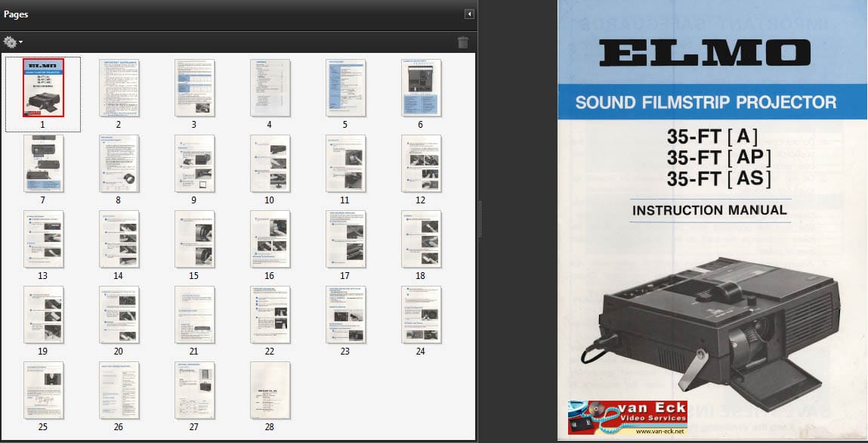868x443 pixels.
Task: Click the ELMO title in document
Action: 704,54
